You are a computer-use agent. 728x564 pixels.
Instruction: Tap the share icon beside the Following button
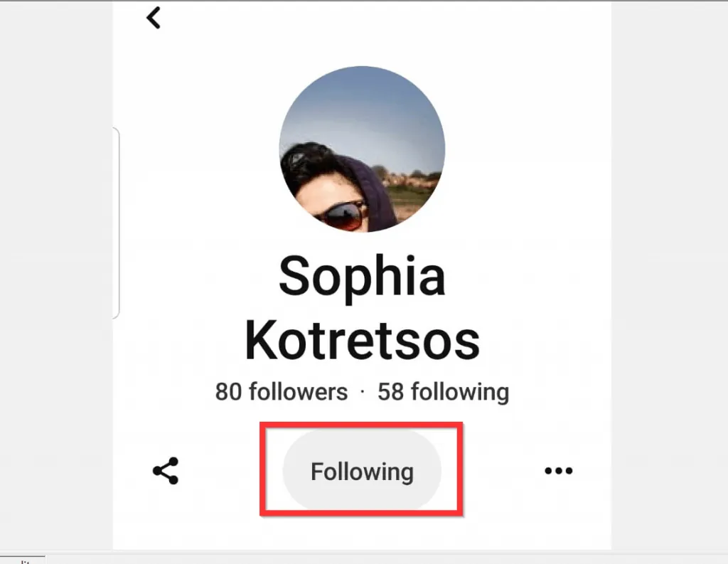click(x=165, y=469)
